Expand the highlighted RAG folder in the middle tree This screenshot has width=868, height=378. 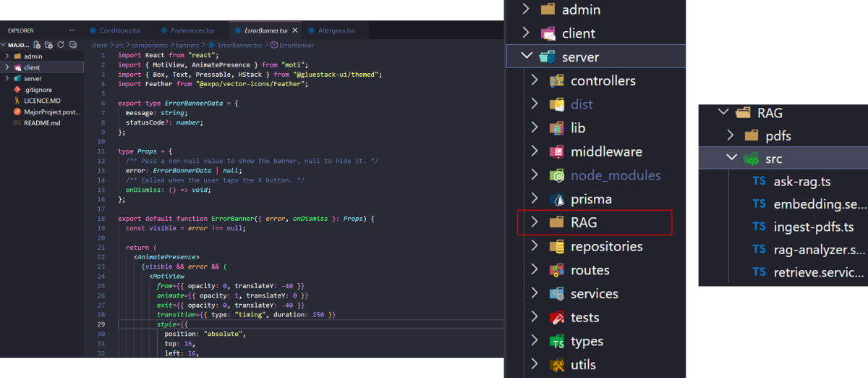click(x=535, y=222)
